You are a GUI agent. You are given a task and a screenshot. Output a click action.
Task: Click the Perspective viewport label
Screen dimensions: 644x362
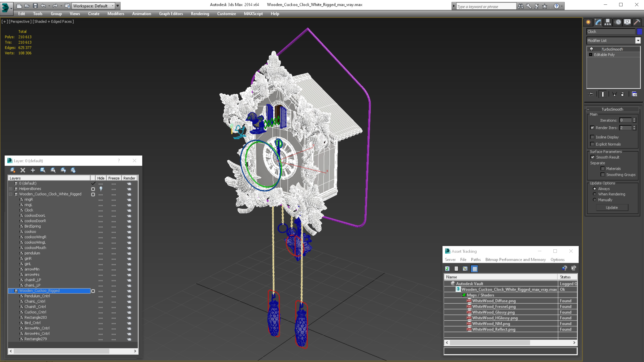coord(20,21)
